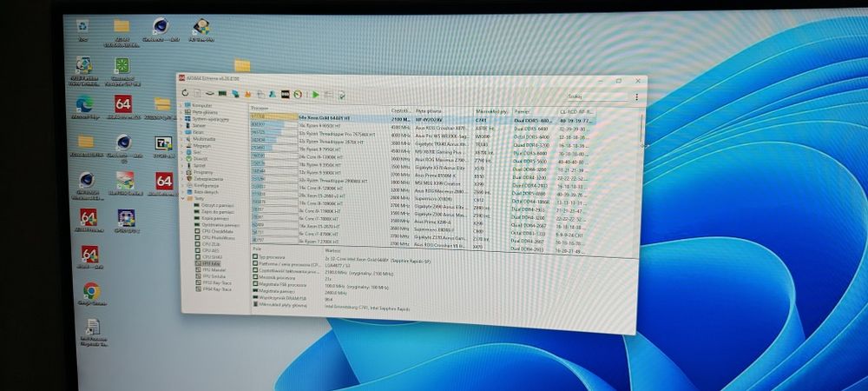Image resolution: width=868 pixels, height=391 pixels.
Task: Select FP64 Ray-Trace benchmark
Action: (212, 289)
